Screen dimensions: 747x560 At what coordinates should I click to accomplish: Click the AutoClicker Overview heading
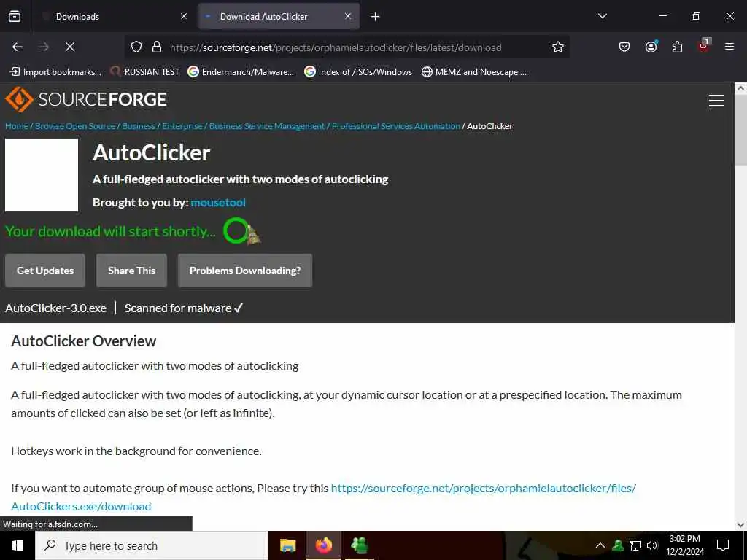[83, 341]
